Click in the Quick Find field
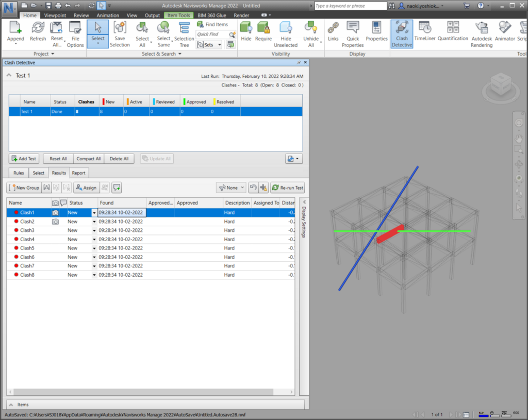Screen dimensions: 528x420 click(x=212, y=35)
